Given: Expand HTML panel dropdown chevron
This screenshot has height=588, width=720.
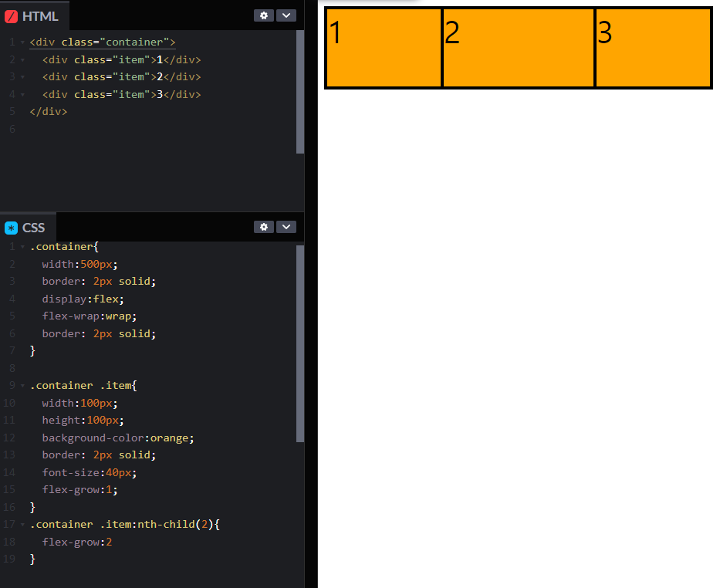Looking at the screenshot, I should [286, 15].
